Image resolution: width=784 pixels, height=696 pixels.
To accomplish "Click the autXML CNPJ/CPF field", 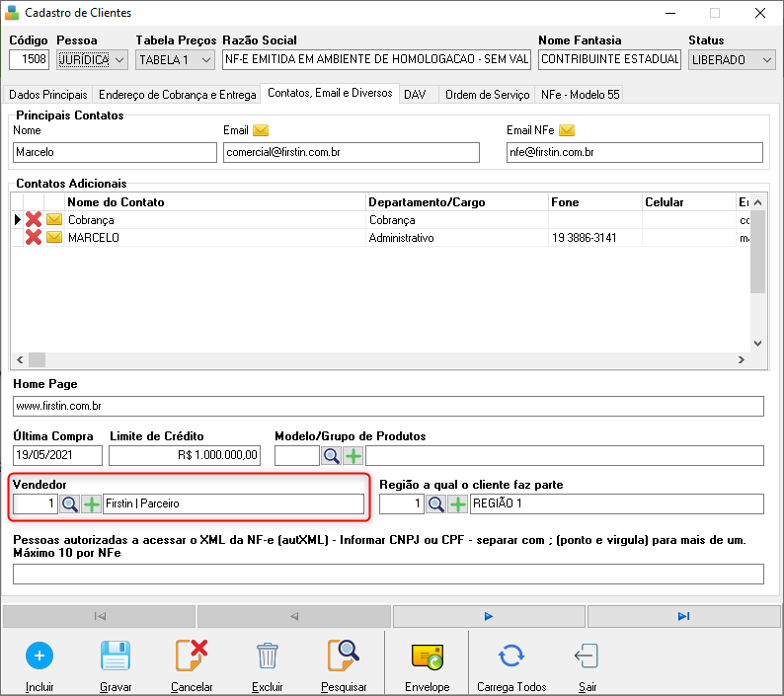I will pos(388,574).
